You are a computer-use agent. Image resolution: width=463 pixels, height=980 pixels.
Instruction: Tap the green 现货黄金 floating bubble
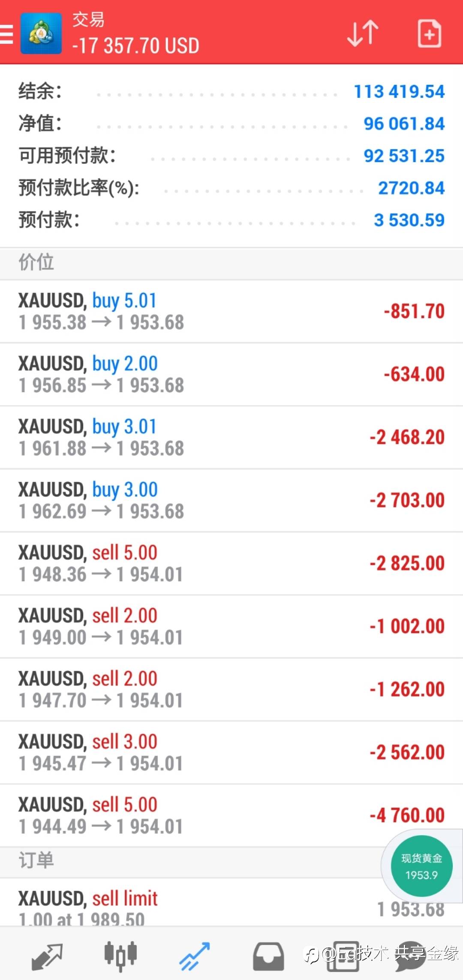coord(421,866)
